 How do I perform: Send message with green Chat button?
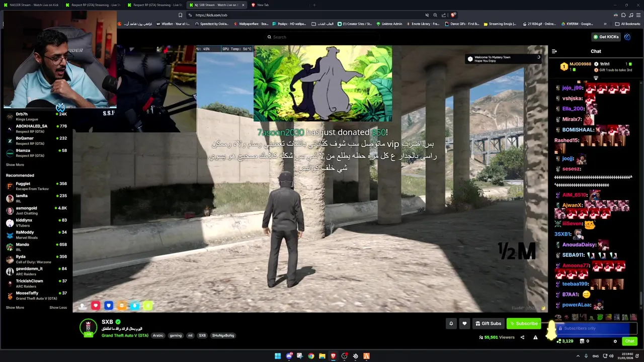pos(629,341)
